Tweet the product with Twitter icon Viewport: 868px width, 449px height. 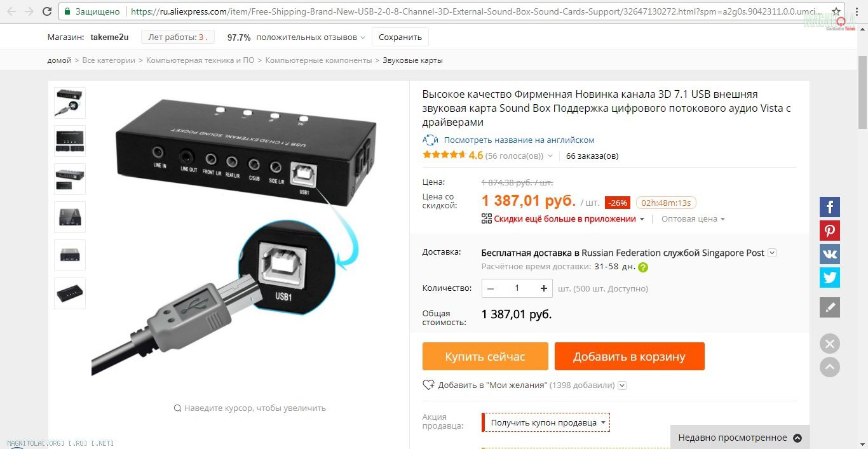829,278
